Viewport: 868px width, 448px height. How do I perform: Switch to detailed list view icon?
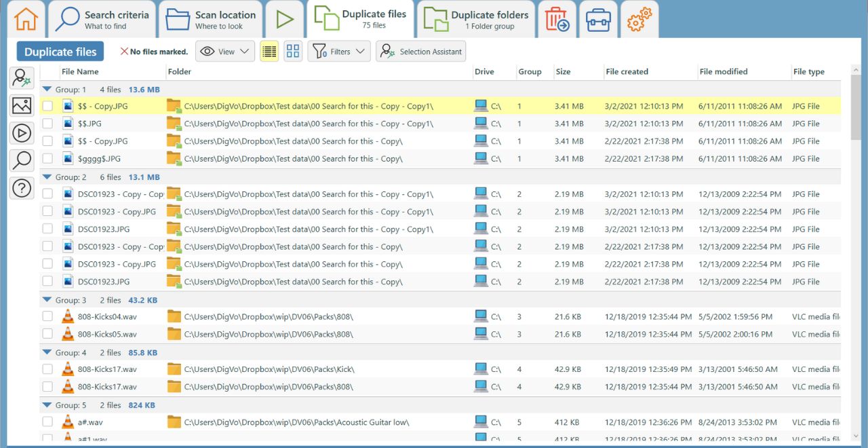tap(269, 51)
